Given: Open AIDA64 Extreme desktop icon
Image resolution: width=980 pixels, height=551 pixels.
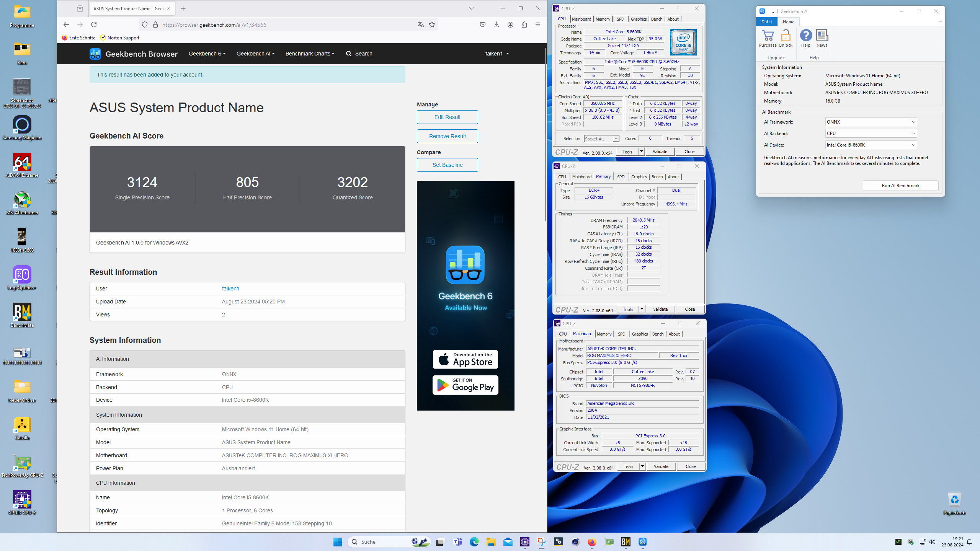Looking at the screenshot, I should point(22,165).
